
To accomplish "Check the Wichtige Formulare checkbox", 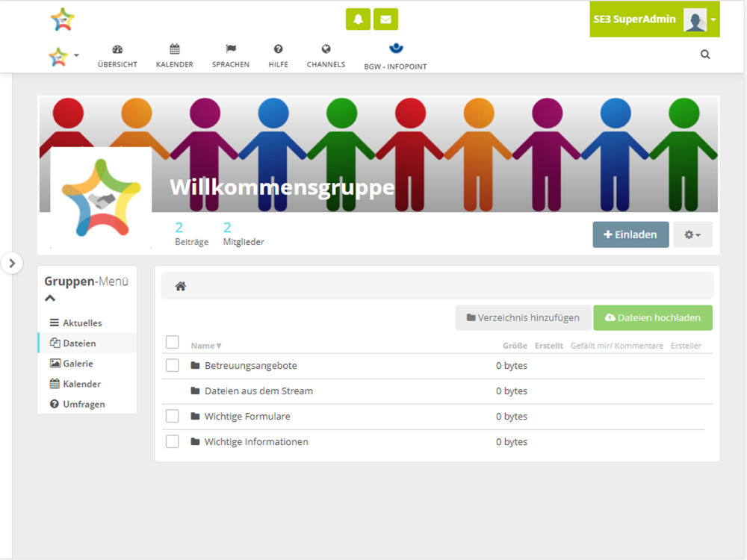I will point(173,416).
